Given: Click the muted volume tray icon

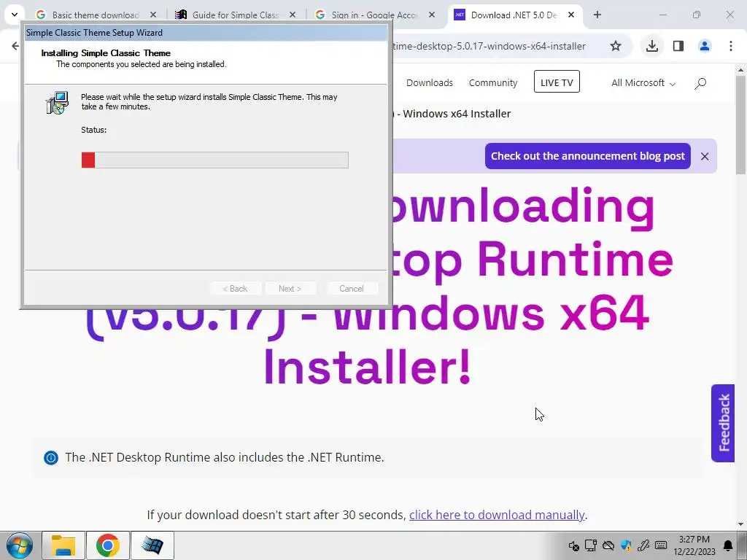Looking at the screenshot, I should tap(573, 545).
